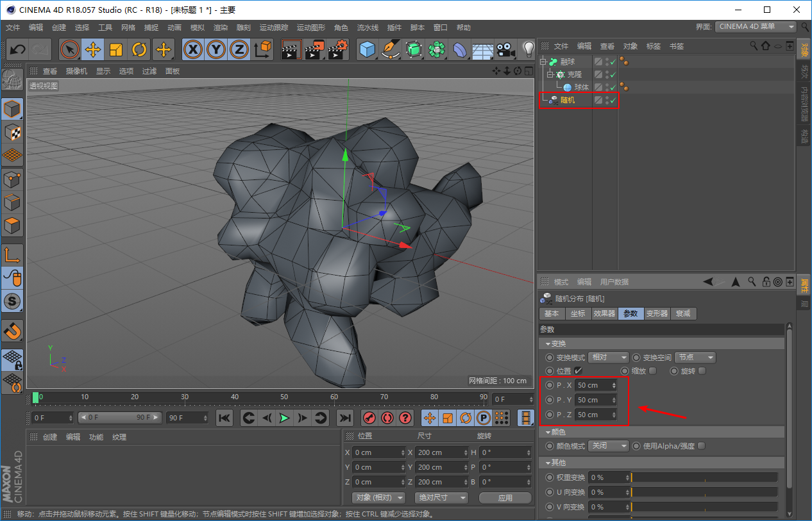Image resolution: width=812 pixels, height=521 pixels.
Task: Select Texture mode checkered cube icon
Action: pos(12,133)
